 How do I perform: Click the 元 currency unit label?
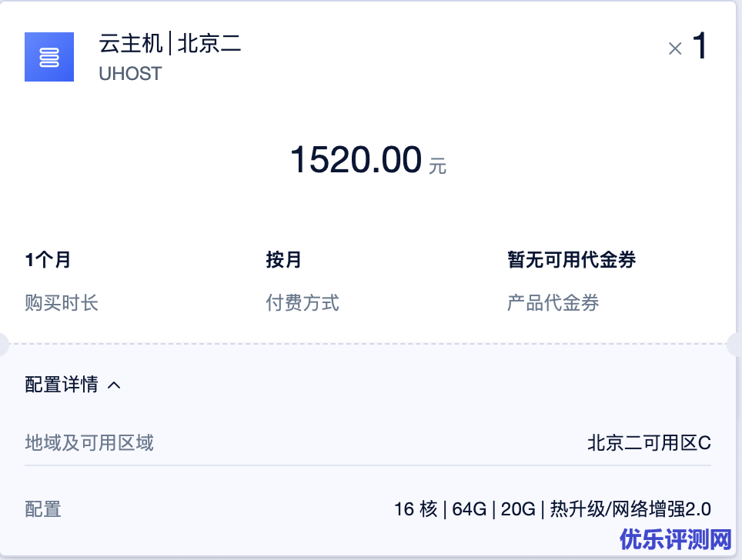pos(437,165)
